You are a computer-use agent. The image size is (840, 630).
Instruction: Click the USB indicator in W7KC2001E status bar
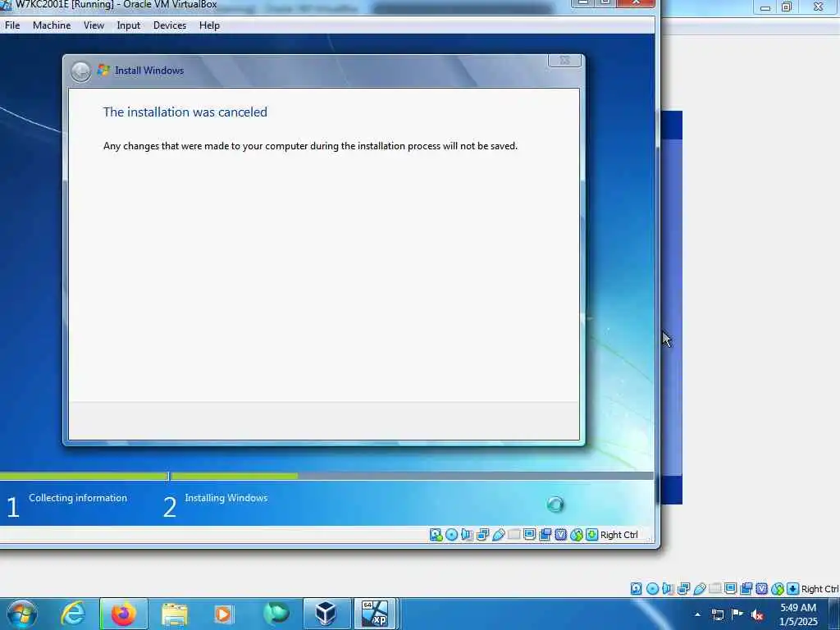498,535
